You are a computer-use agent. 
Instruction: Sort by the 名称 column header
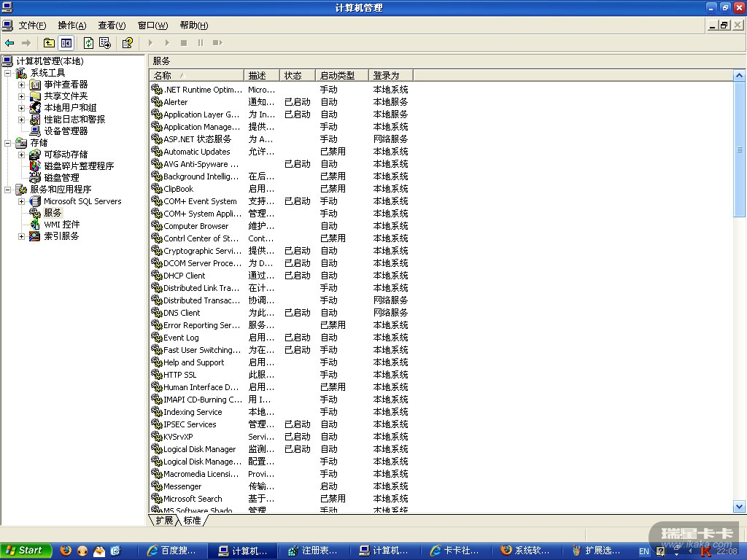pos(197,75)
